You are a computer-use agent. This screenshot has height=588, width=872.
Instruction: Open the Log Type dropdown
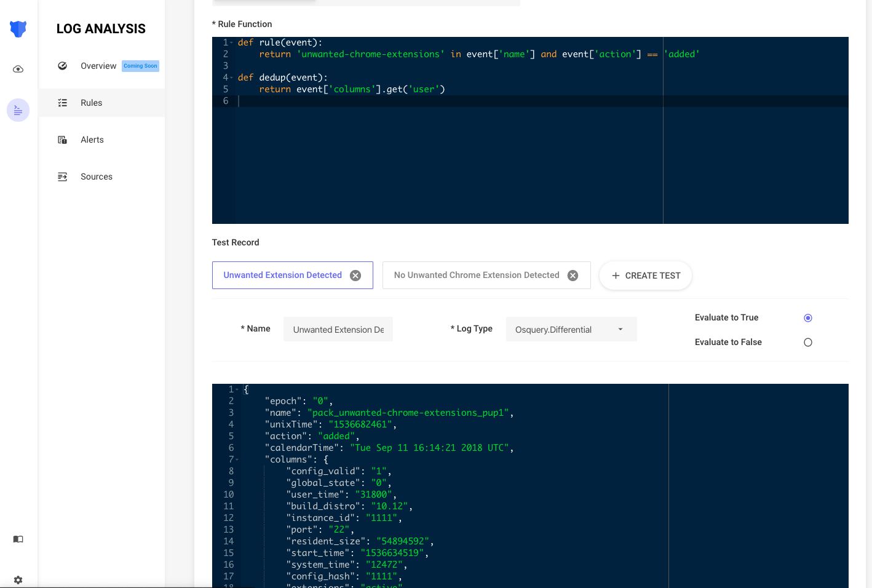click(x=571, y=329)
